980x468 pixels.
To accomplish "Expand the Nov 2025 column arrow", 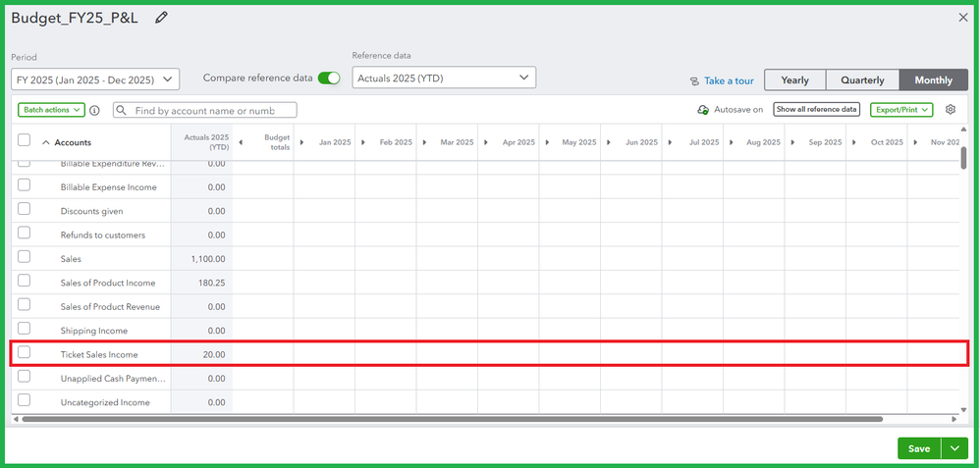I will click(915, 142).
